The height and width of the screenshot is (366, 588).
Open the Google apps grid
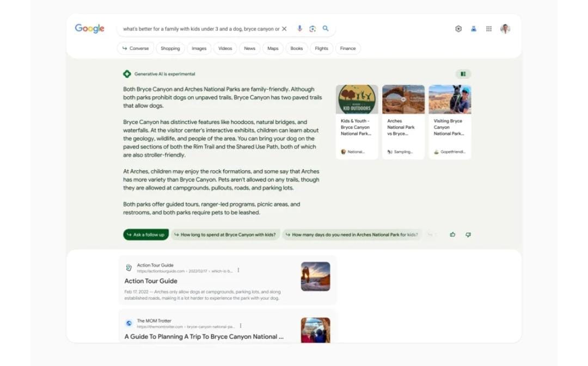[x=489, y=29]
